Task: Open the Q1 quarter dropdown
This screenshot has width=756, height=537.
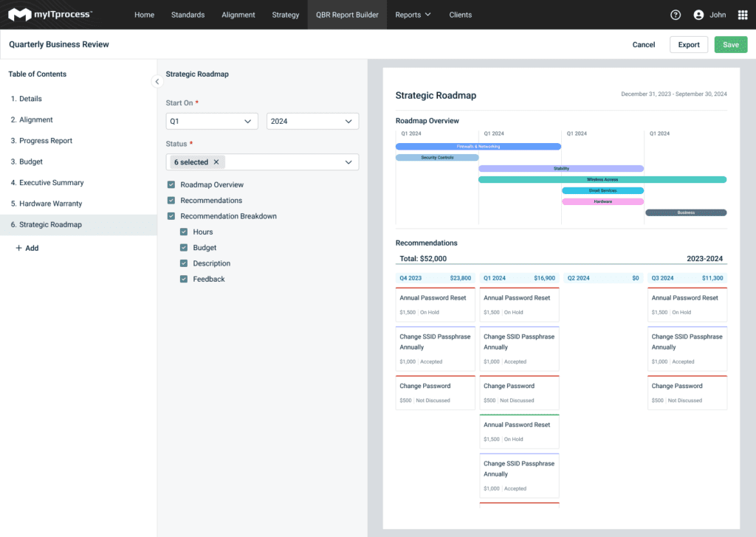Action: [x=212, y=122]
